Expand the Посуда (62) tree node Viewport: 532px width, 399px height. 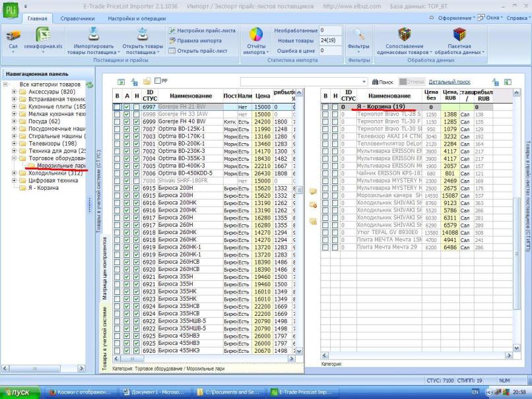[14, 121]
